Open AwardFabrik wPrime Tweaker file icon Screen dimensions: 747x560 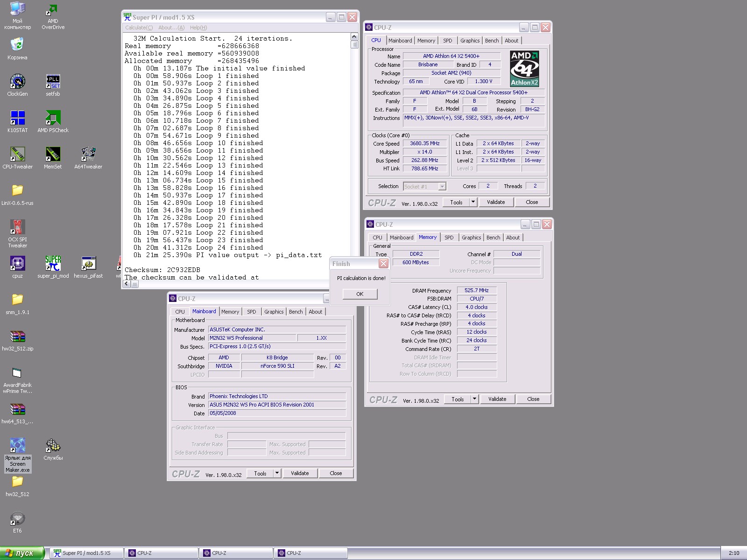coord(17,379)
